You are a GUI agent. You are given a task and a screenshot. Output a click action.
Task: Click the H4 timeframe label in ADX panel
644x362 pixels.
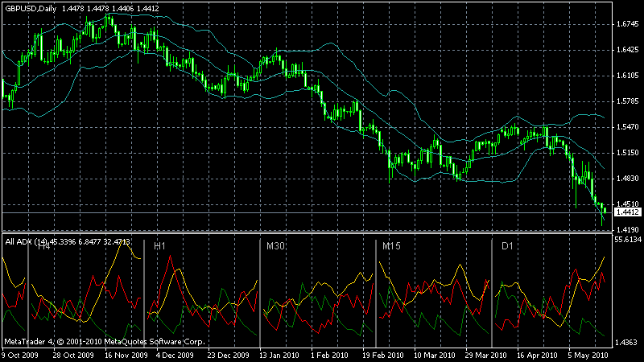[44, 246]
